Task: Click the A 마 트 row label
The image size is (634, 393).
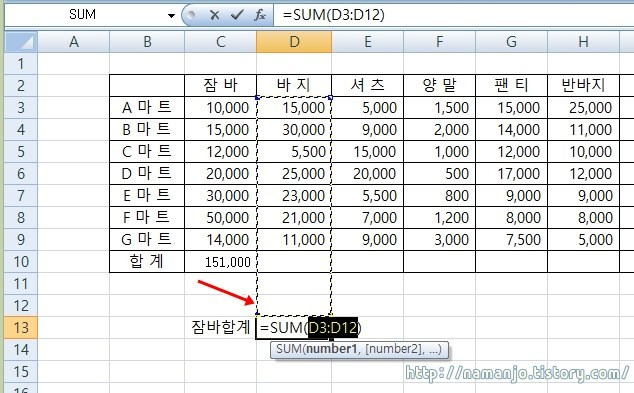Action: click(x=147, y=108)
